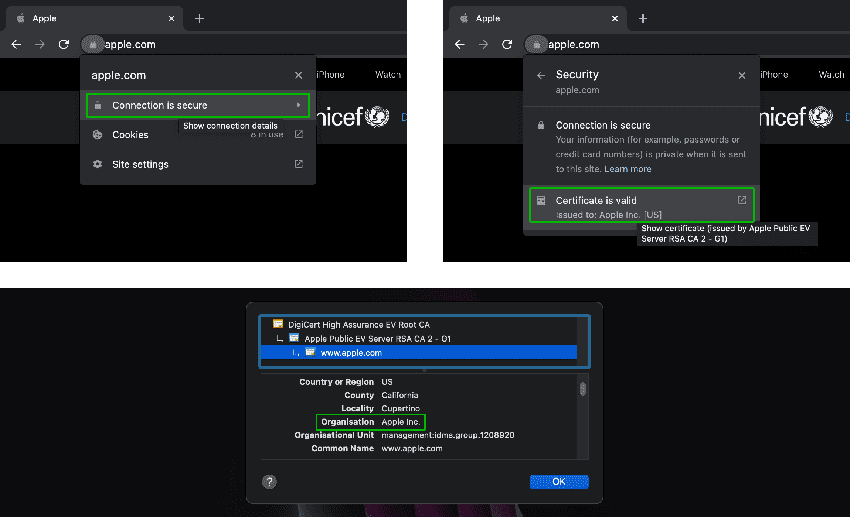Viewport: 850px width, 517px height.
Task: Close the apple.com site info popup
Action: [298, 75]
